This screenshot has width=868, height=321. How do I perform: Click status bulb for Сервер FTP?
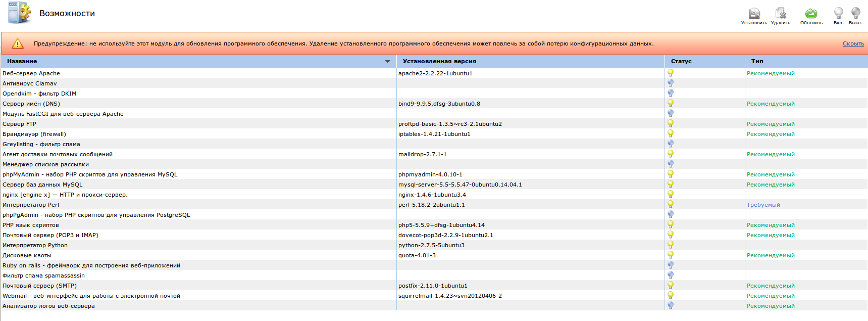[671, 123]
